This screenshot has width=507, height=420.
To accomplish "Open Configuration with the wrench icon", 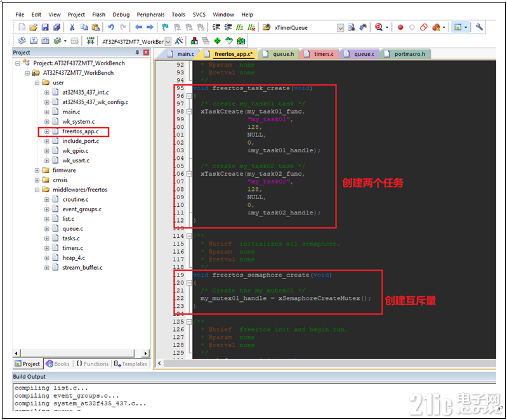I will 479,27.
